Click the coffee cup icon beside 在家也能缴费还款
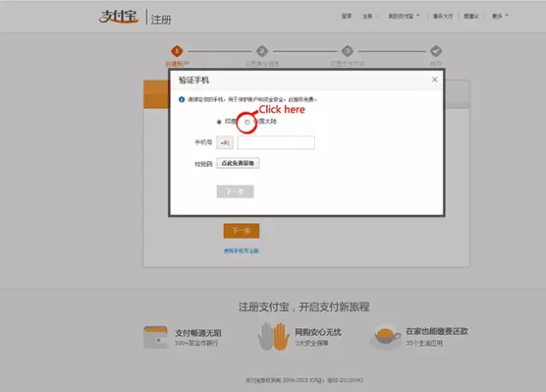Screen dimensions: 546x392 pyautogui.click(x=386, y=337)
